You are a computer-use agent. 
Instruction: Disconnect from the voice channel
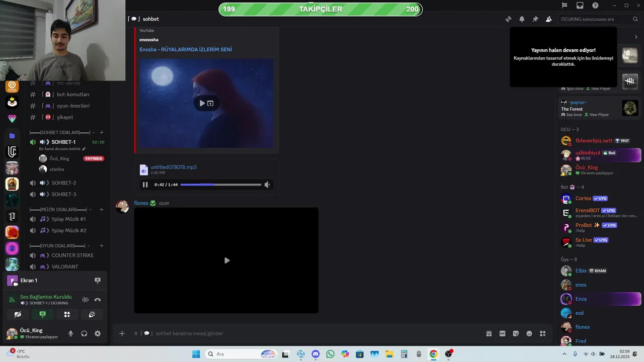[x=98, y=300]
